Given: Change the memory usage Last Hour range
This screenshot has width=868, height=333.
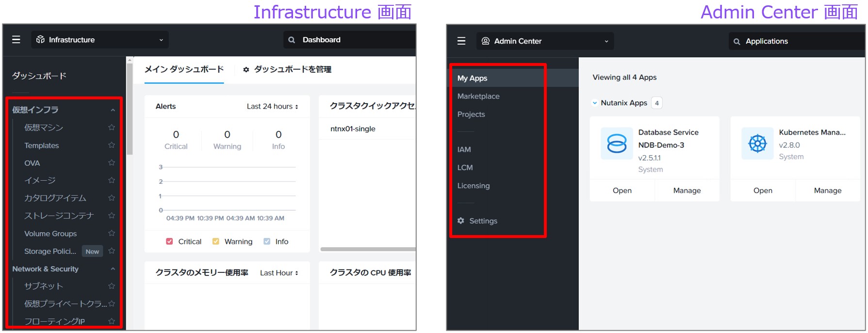Looking at the screenshot, I should tap(279, 273).
